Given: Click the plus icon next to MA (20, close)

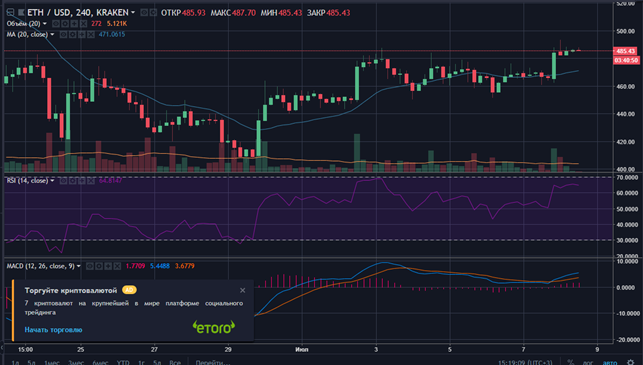Looking at the screenshot, I should (81, 34).
